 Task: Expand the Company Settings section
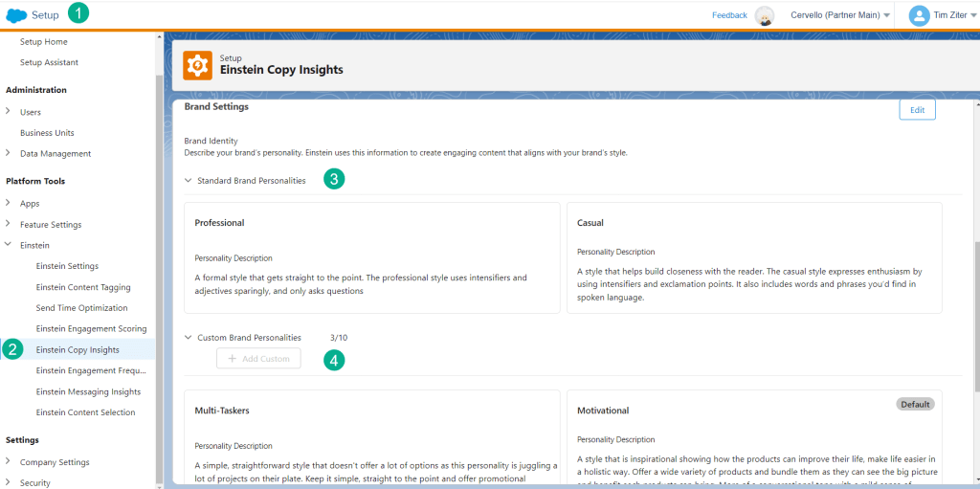tap(9, 463)
